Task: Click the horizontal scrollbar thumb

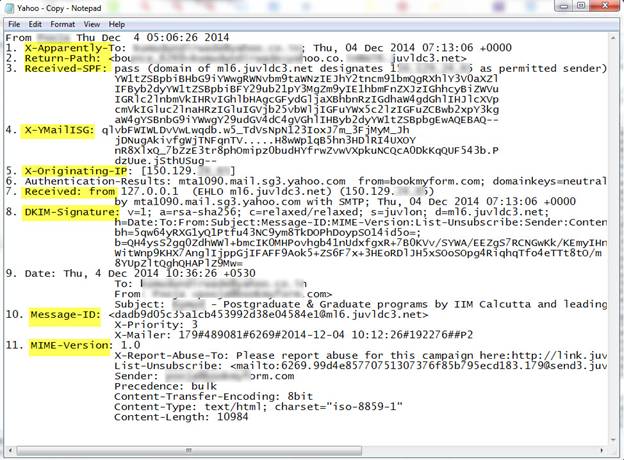Action: (x=189, y=450)
